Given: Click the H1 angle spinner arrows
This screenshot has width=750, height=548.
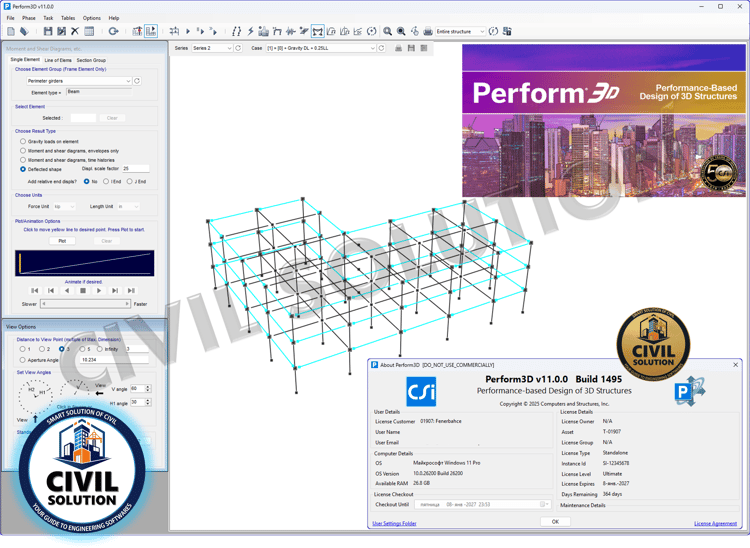Looking at the screenshot, I should coord(148,402).
